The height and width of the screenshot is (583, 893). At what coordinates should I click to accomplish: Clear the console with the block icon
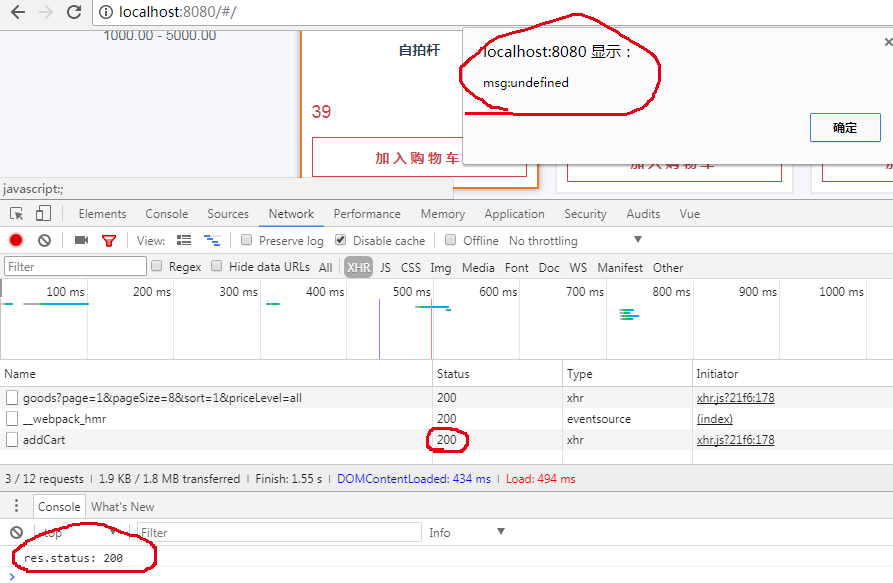(x=16, y=533)
